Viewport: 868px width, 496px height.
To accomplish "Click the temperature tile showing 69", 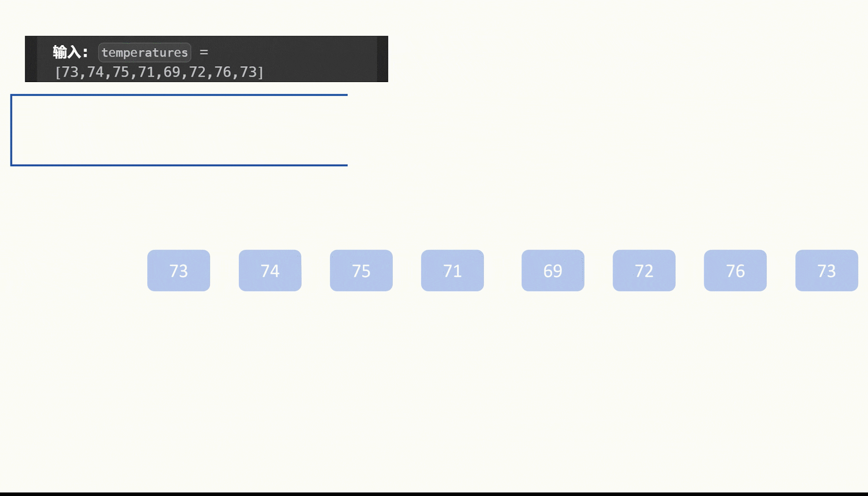I will pyautogui.click(x=553, y=270).
